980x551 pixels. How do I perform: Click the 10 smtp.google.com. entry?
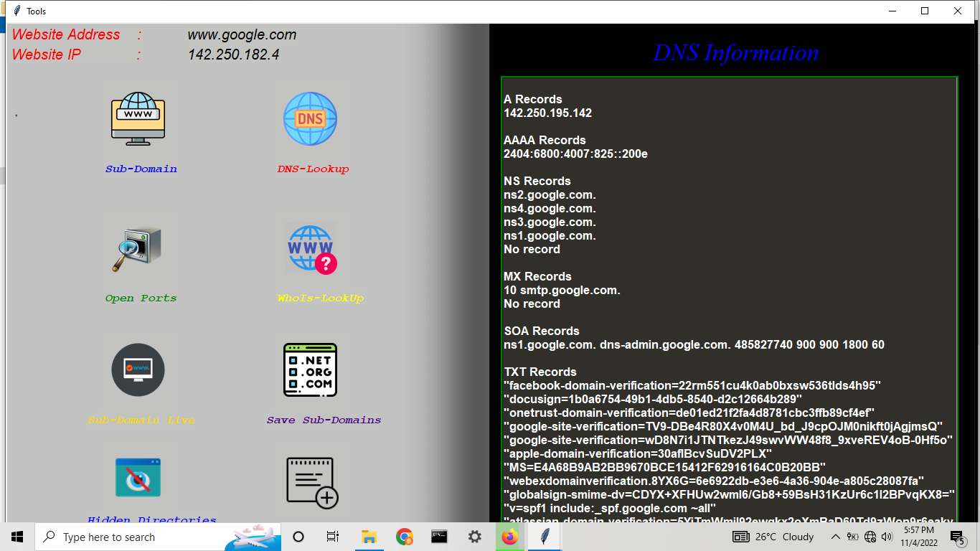562,290
